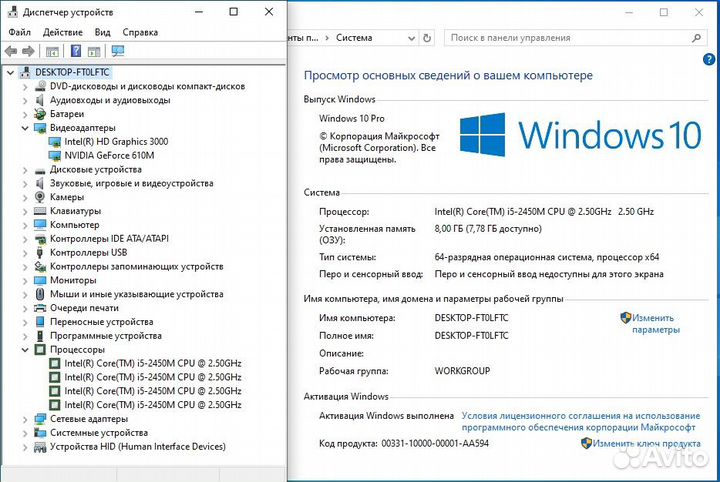Click the Forward arrow in Device Manager toolbar
Image resolution: width=720 pixels, height=482 pixels.
point(28,51)
